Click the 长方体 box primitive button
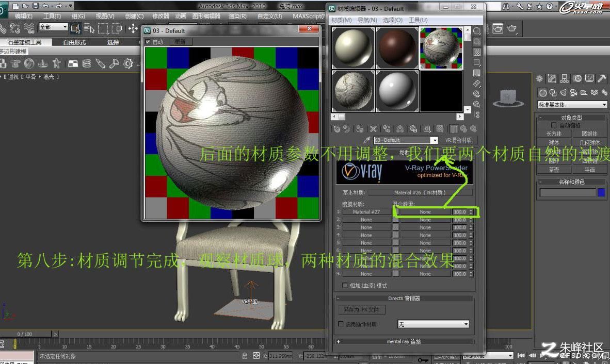This screenshot has width=610, height=364. [554, 133]
